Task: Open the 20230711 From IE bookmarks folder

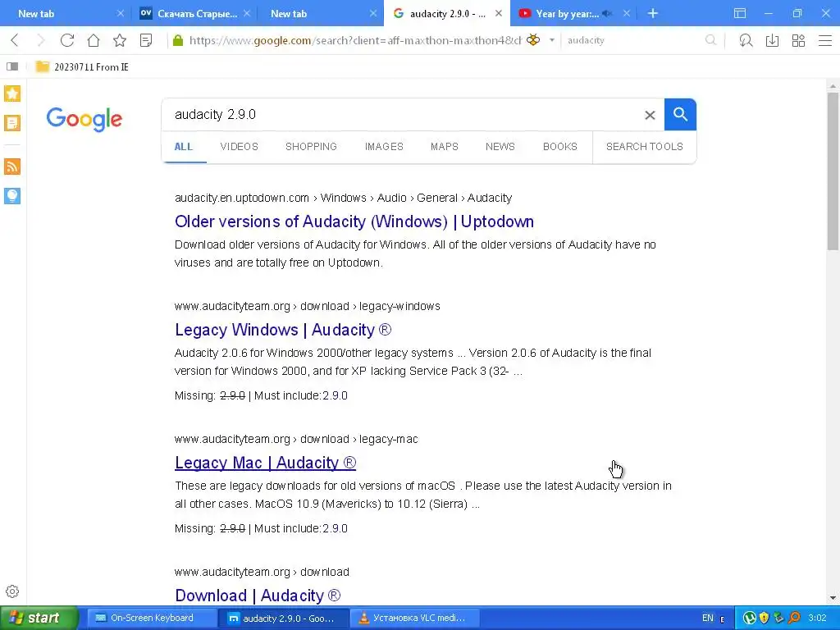Action: [x=82, y=67]
